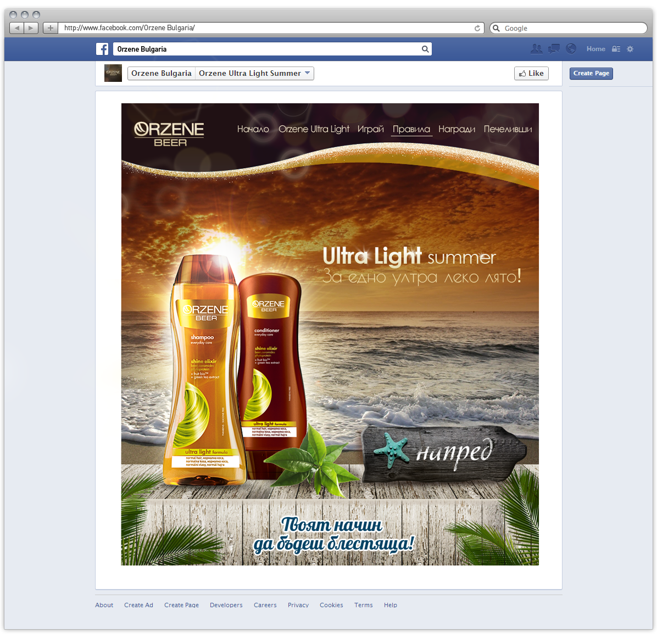
Task: Open the Careers footer link
Action: (265, 605)
